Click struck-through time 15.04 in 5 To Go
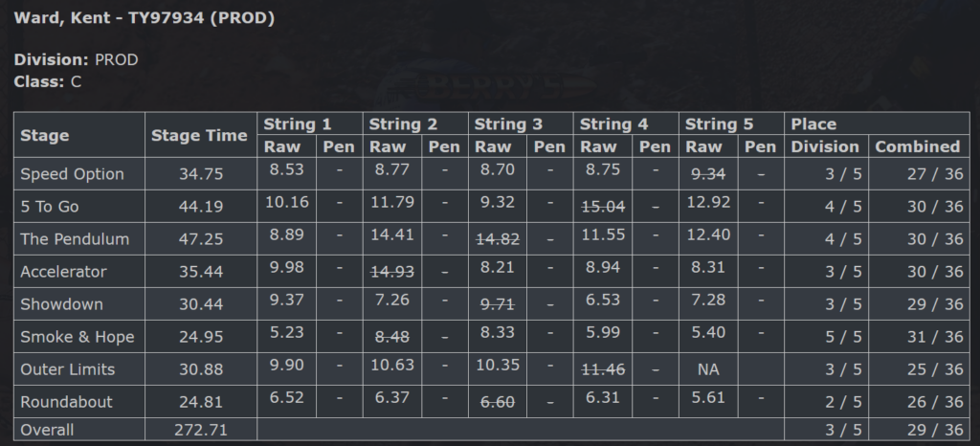Image resolution: width=980 pixels, height=446 pixels. pos(603,206)
